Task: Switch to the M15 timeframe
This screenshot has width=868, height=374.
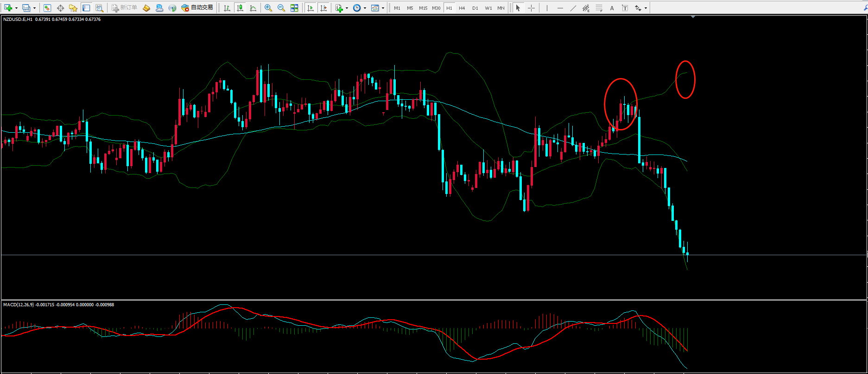Action: point(423,8)
